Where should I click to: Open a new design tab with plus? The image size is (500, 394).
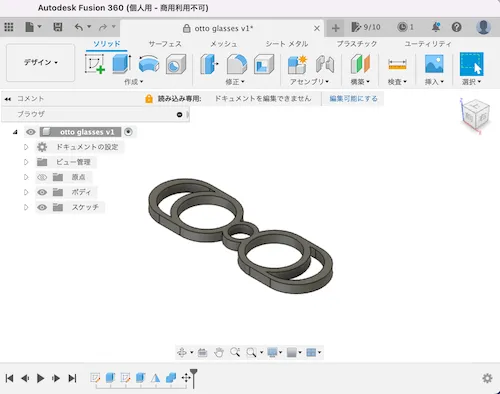(336, 28)
